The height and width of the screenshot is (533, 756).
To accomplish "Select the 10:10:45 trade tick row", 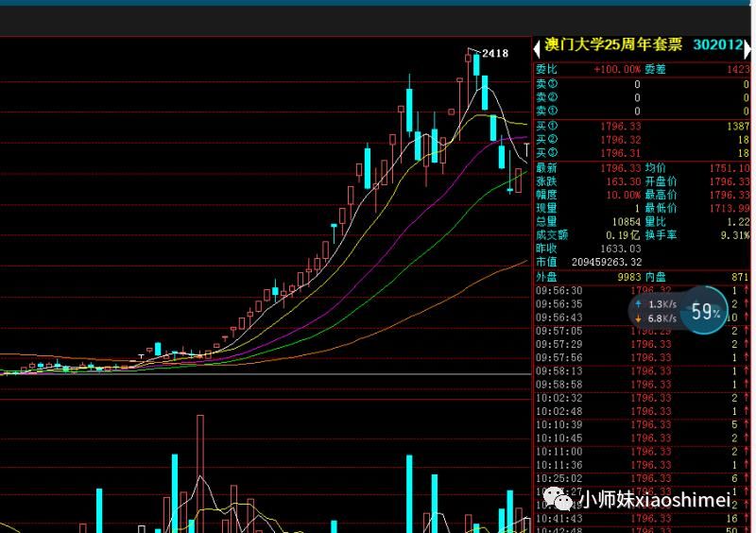I will coord(643,438).
